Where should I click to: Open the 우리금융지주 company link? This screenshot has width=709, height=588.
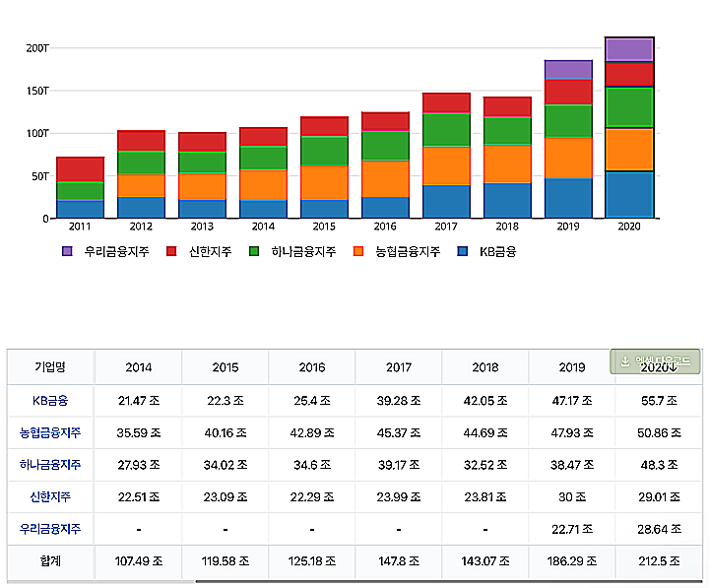pos(50,529)
